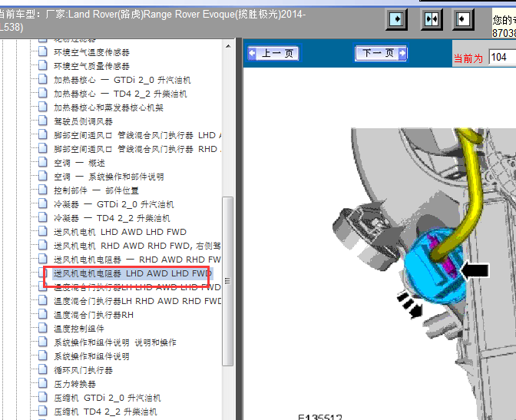
Task: Click document icon beside 冷凝器 TD4 2_2
Action: point(43,217)
